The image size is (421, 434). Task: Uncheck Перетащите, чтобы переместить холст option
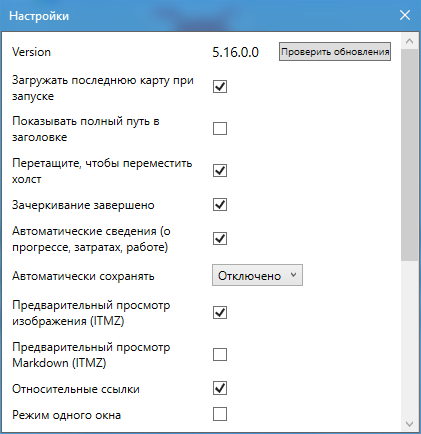tap(220, 170)
